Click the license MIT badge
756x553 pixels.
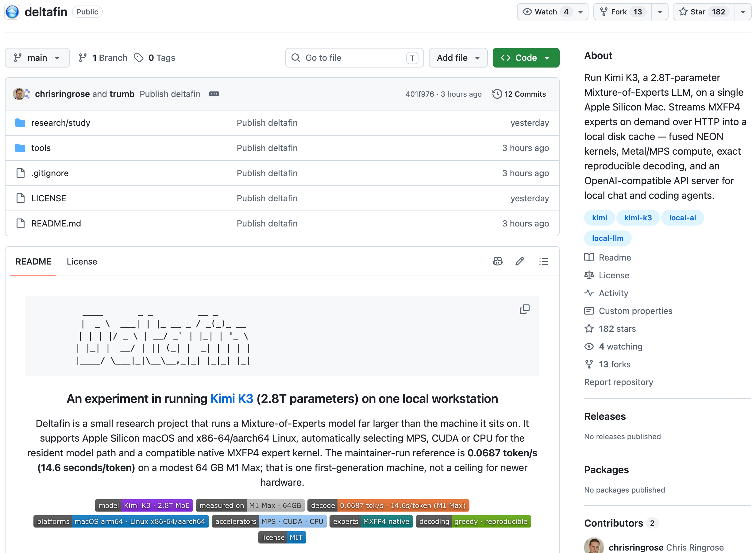pyautogui.click(x=282, y=538)
